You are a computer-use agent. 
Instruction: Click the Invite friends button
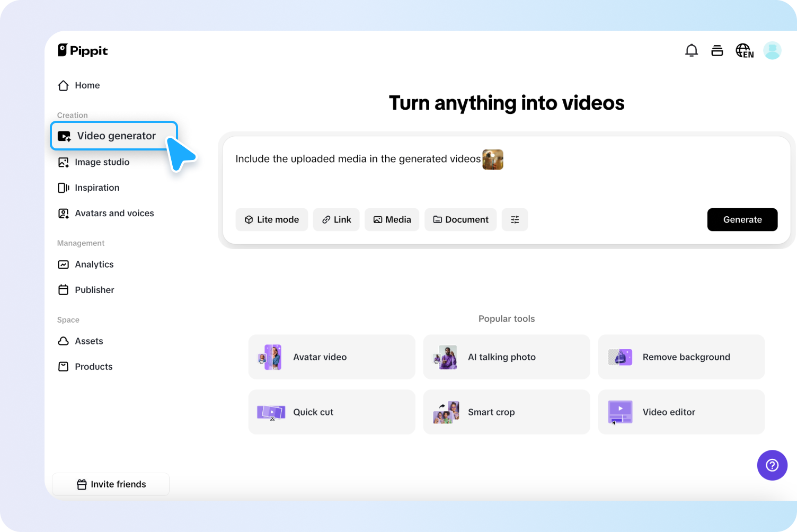point(111,484)
